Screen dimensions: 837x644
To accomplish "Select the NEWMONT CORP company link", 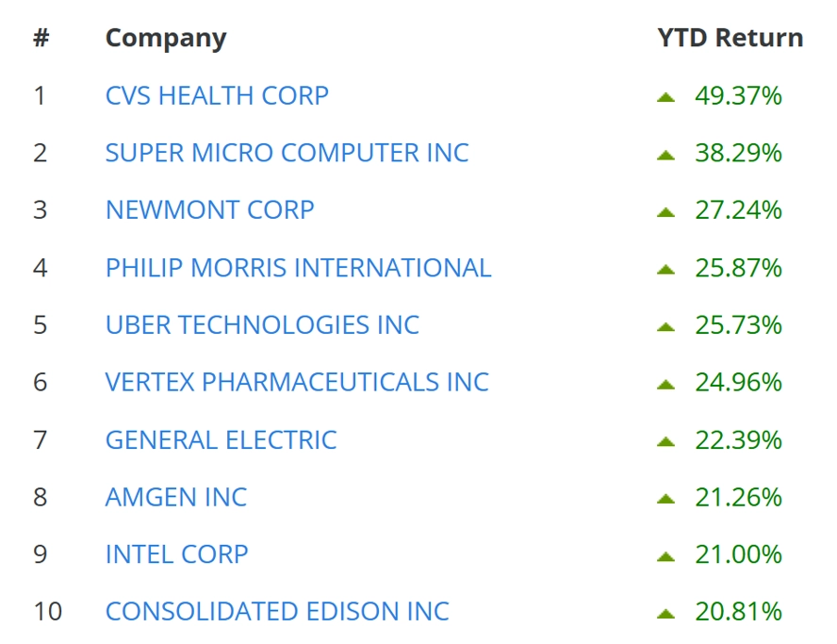I will pos(210,210).
